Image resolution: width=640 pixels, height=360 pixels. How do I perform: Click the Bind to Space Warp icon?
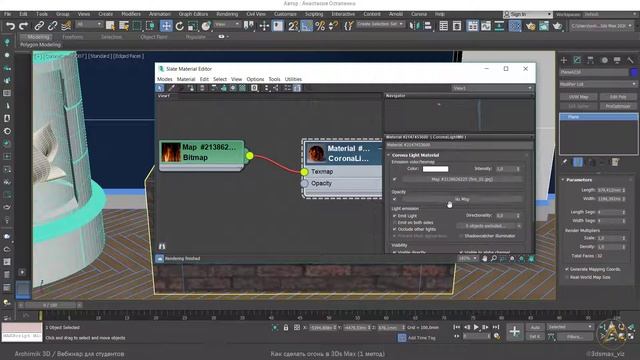pyautogui.click(x=66, y=26)
